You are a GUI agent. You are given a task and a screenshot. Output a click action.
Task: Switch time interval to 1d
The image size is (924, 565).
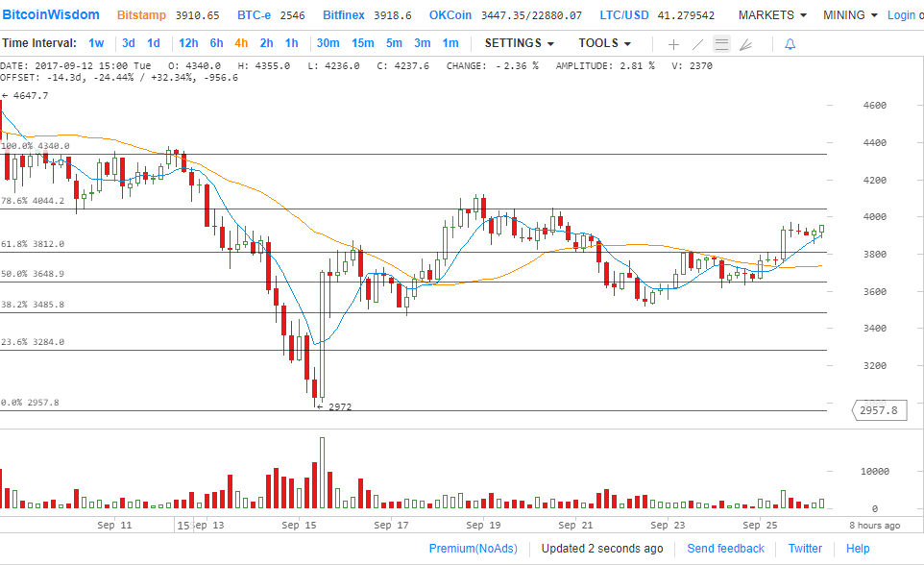[x=154, y=43]
